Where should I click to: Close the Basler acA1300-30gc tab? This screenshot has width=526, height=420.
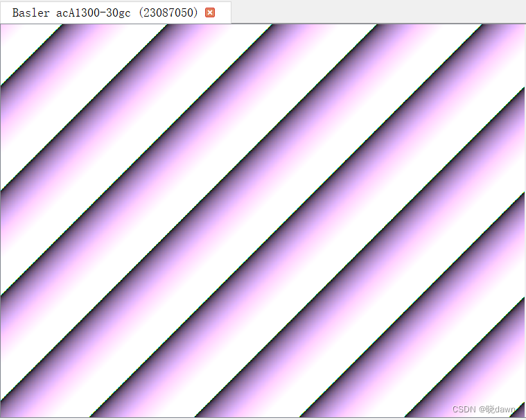(210, 12)
